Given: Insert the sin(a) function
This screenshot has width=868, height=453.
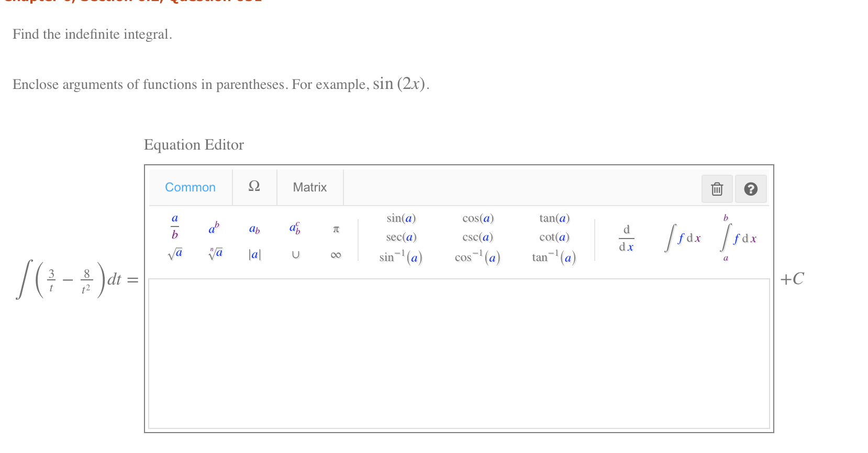Looking at the screenshot, I should (400, 218).
